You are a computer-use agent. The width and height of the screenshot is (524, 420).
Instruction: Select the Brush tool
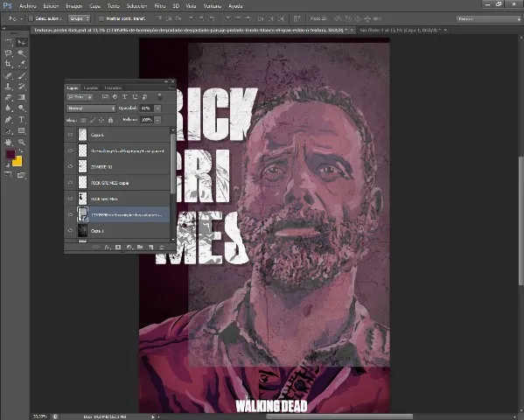pyautogui.click(x=21, y=76)
